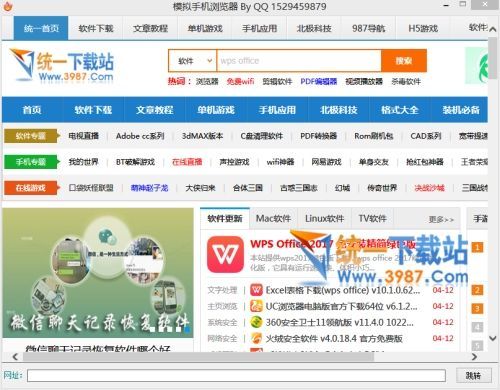Click hot word PDF编辑器
This screenshot has height=390, width=500.
[319, 81]
